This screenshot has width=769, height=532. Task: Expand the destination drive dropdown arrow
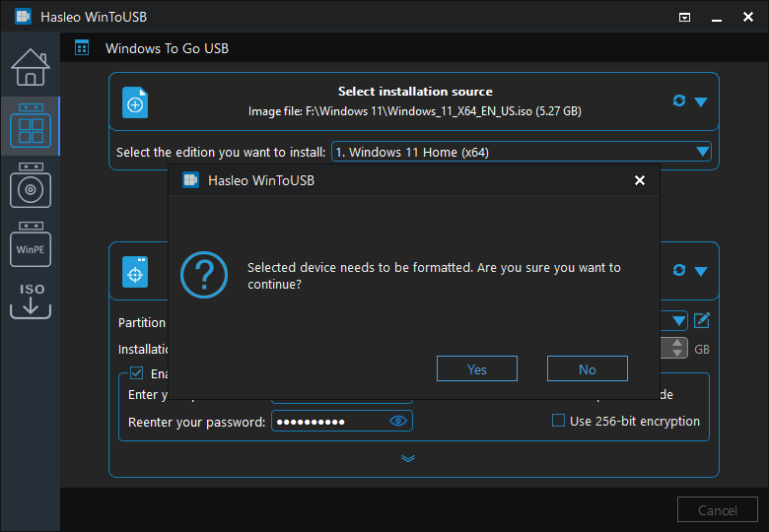click(701, 271)
